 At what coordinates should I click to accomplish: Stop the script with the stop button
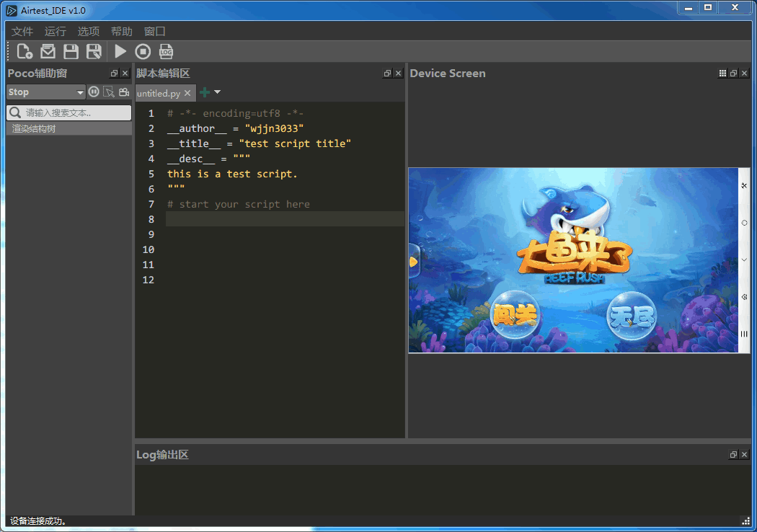click(143, 51)
